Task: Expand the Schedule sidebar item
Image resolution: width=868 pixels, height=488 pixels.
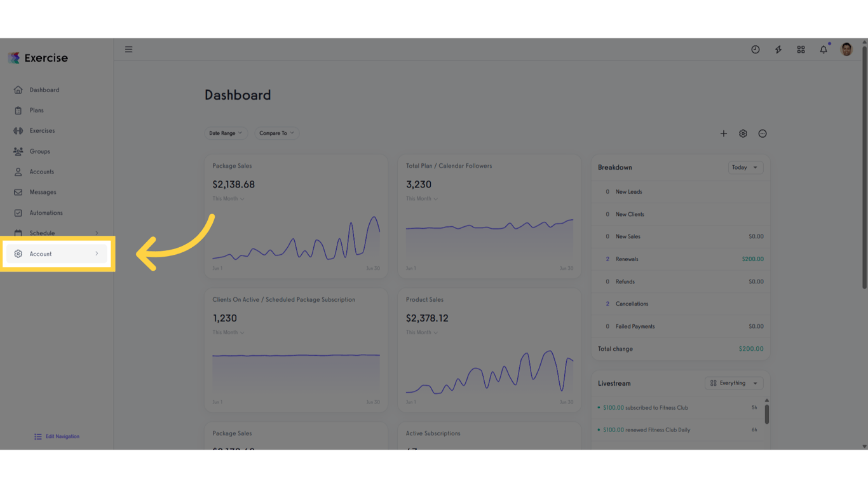Action: click(x=57, y=233)
